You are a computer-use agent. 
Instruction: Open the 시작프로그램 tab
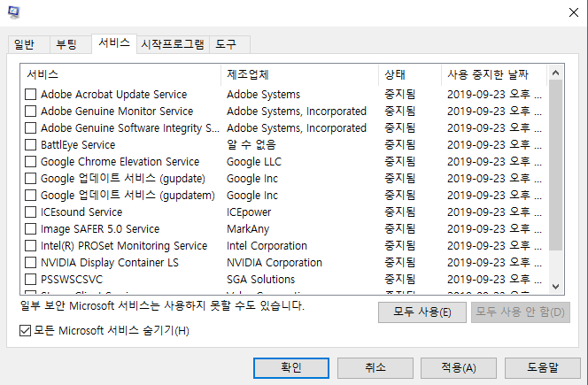click(173, 44)
